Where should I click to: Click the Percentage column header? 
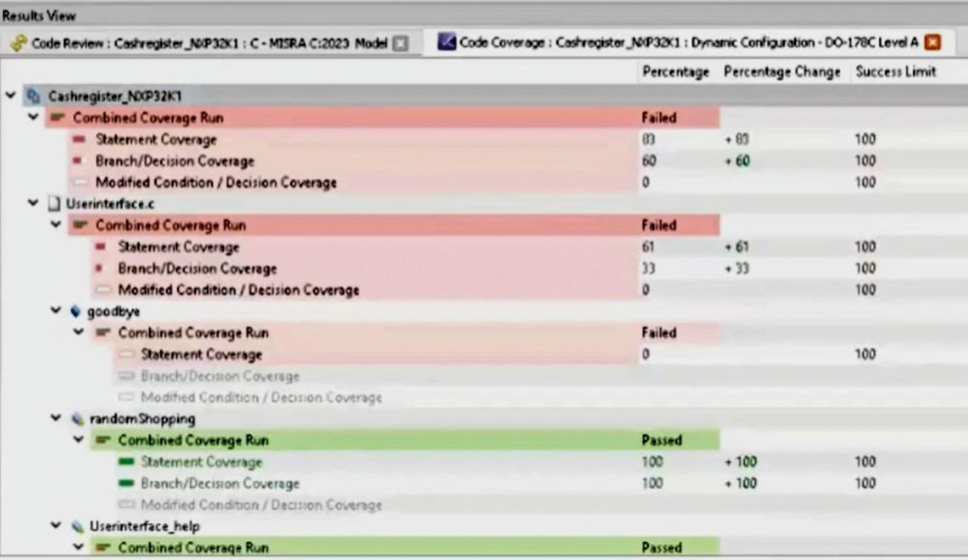675,72
